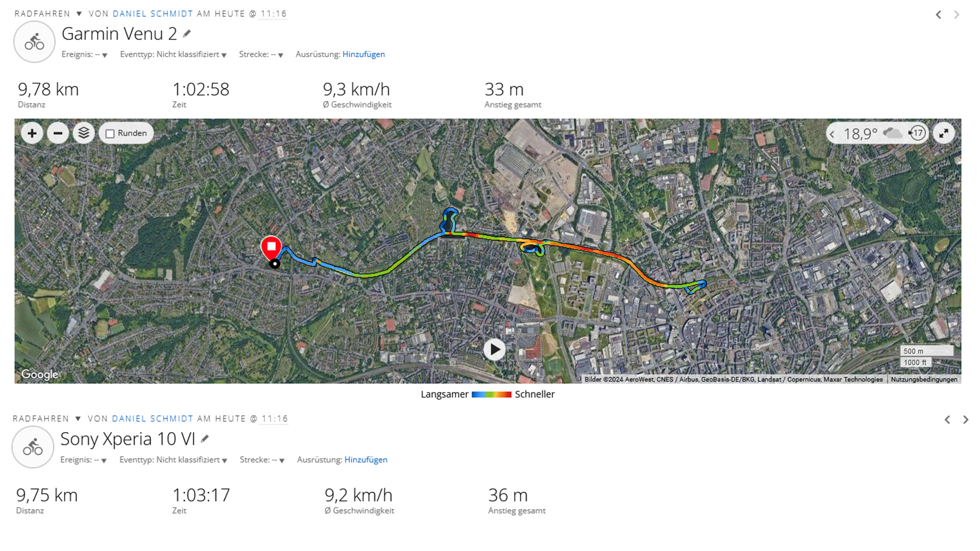
Task: Expand the map to fullscreen
Action: 944,134
